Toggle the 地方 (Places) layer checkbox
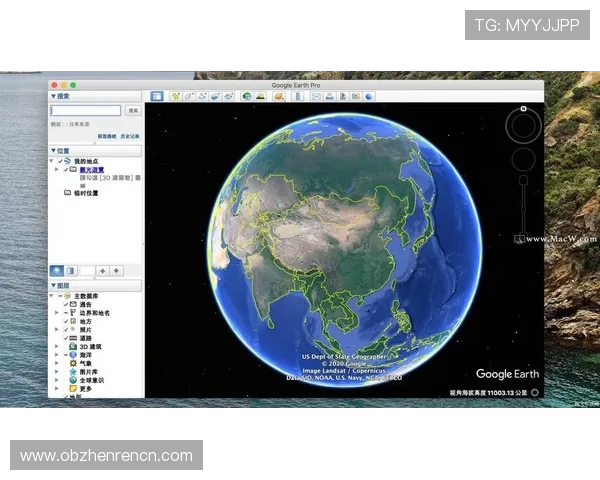Viewport: 600px width, 480px height. (x=67, y=321)
